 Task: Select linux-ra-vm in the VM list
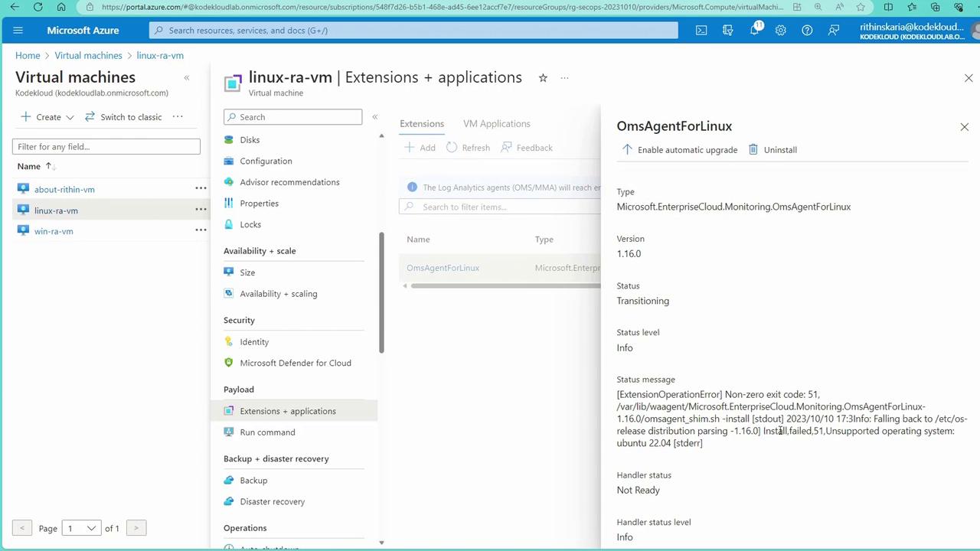[56, 210]
